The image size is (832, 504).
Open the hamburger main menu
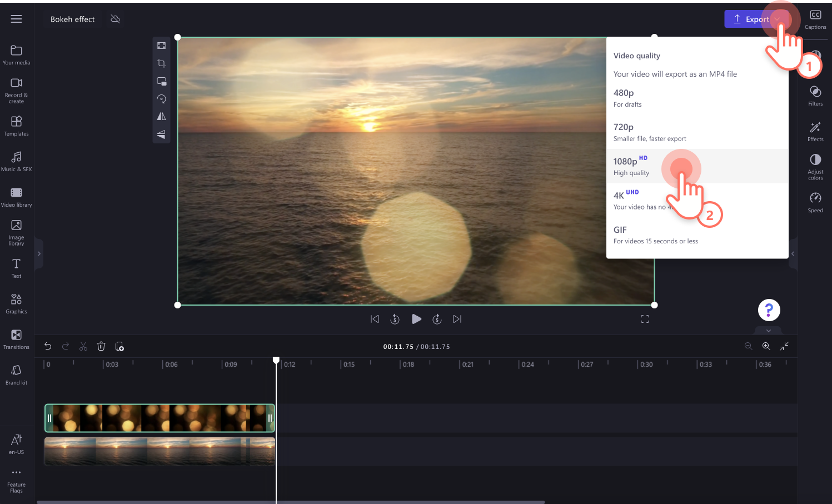point(16,19)
